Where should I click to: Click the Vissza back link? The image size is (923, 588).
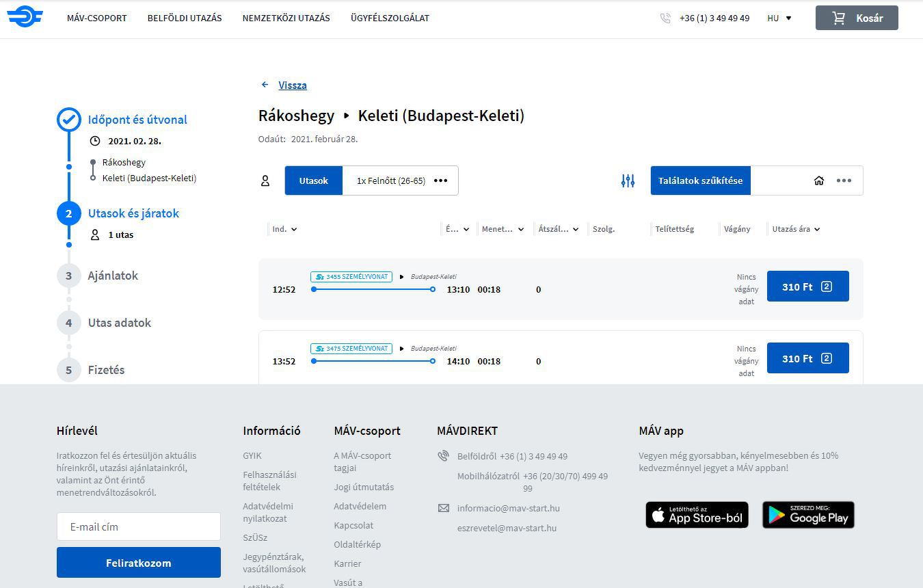[293, 85]
